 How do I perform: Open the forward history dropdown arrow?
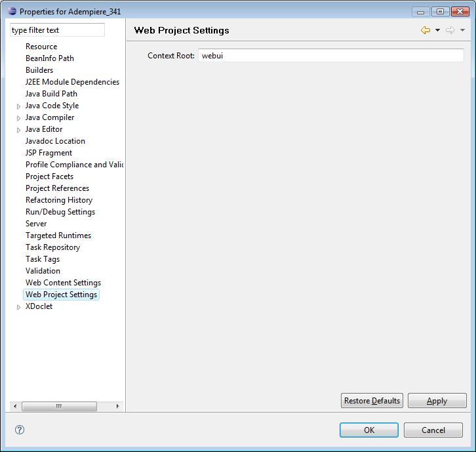tap(462, 30)
